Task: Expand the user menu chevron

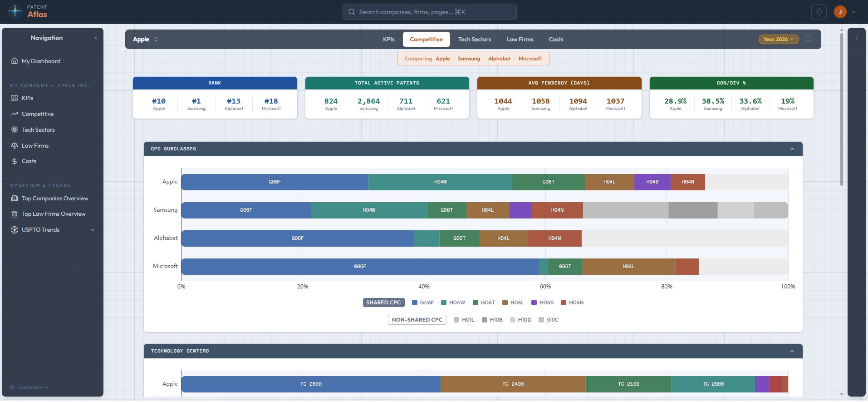Action: tap(853, 12)
